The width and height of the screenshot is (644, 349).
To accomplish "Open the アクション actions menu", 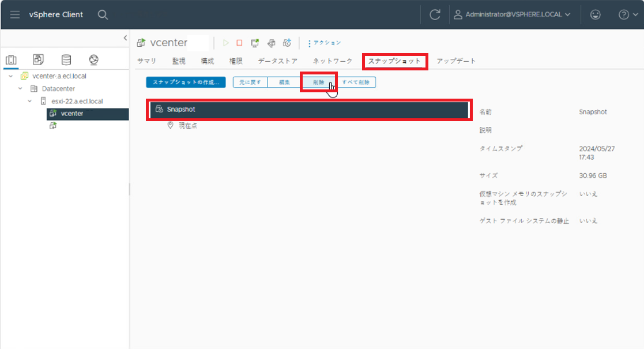I will (325, 43).
